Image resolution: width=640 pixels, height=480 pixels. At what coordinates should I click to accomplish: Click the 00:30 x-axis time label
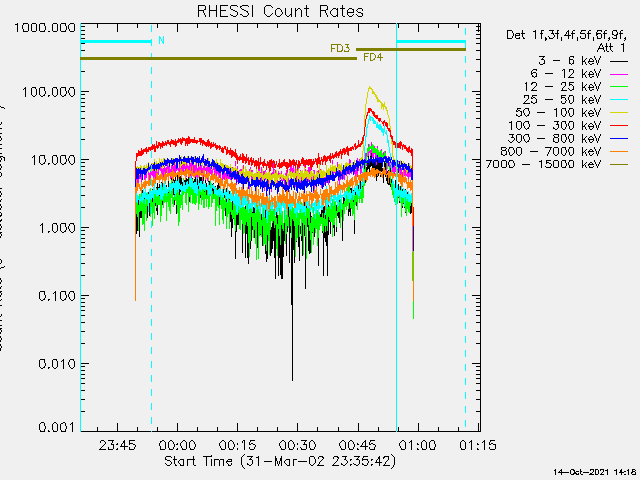298,444
